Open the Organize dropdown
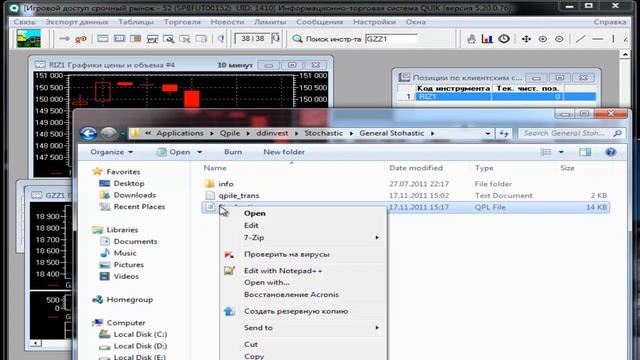 point(111,152)
